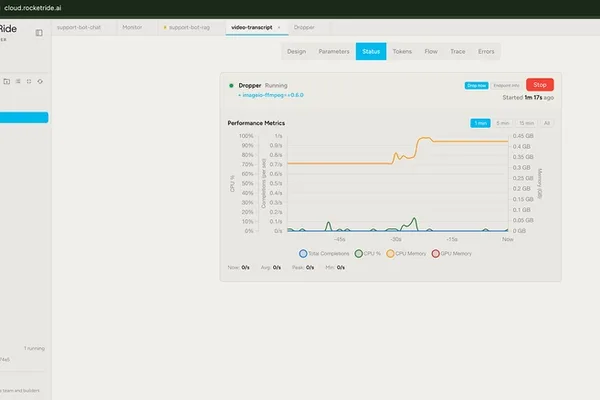Screen dimensions: 600x400
Task: Click the "Now: 0/s" stat
Action: (x=238, y=268)
